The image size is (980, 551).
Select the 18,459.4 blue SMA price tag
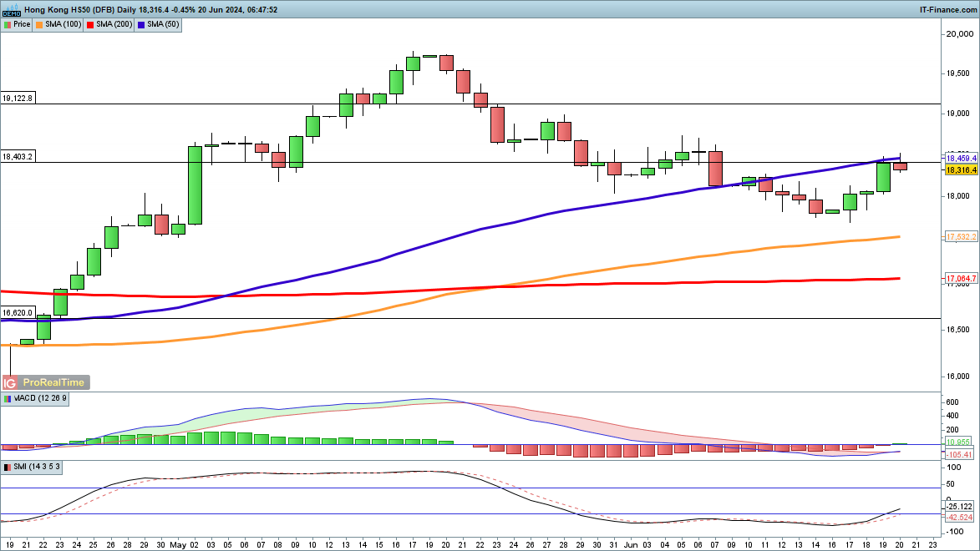coord(961,157)
